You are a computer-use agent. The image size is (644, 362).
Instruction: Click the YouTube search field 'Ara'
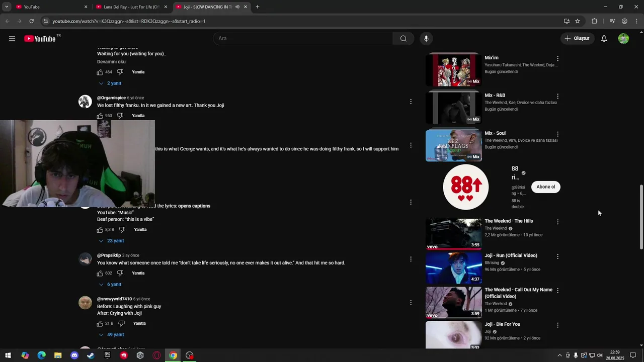[303, 38]
